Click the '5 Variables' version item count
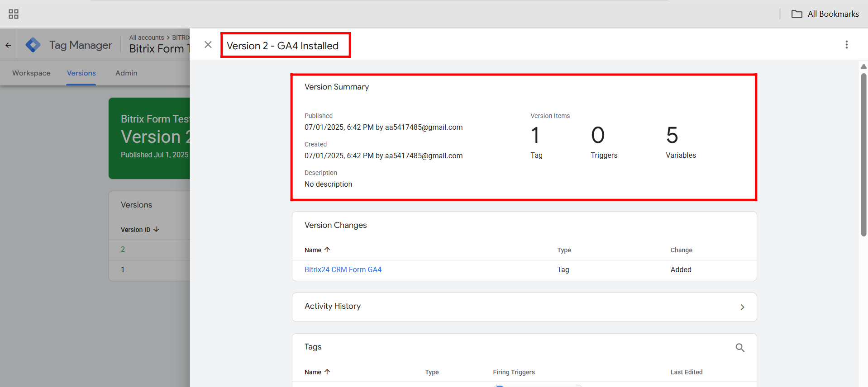 [681, 142]
